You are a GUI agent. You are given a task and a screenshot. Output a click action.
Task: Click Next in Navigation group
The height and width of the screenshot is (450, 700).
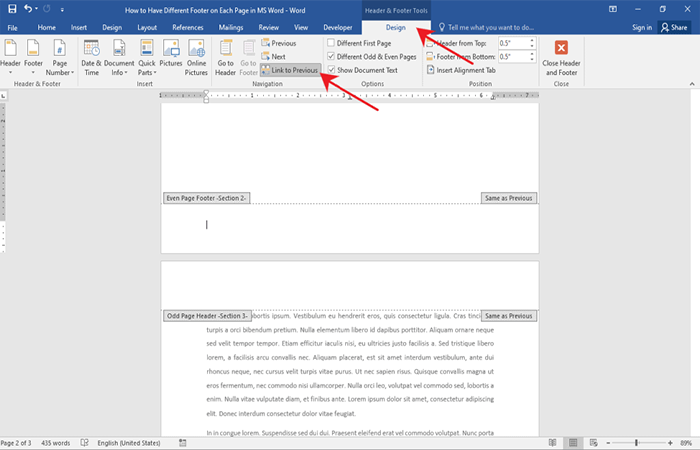[278, 57]
